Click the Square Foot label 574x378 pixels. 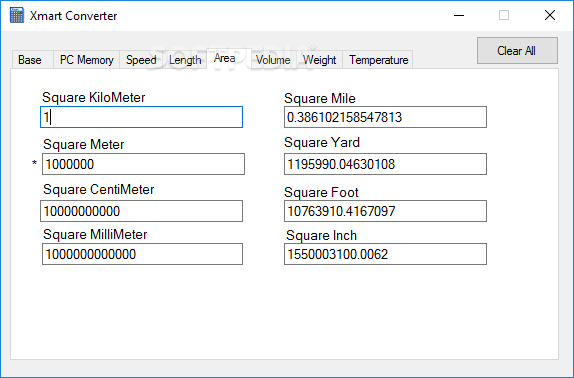321,192
